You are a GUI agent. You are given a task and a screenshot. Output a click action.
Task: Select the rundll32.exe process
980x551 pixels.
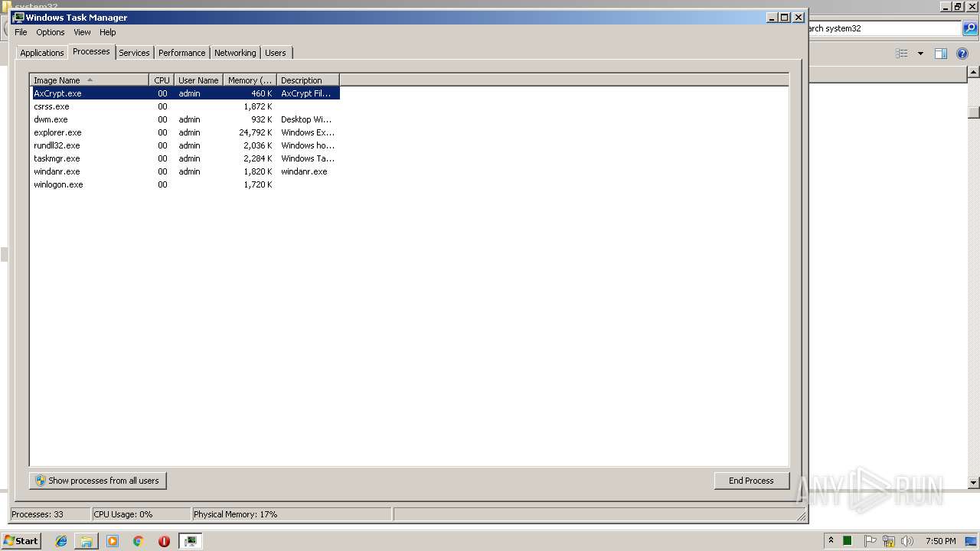[x=185, y=145]
